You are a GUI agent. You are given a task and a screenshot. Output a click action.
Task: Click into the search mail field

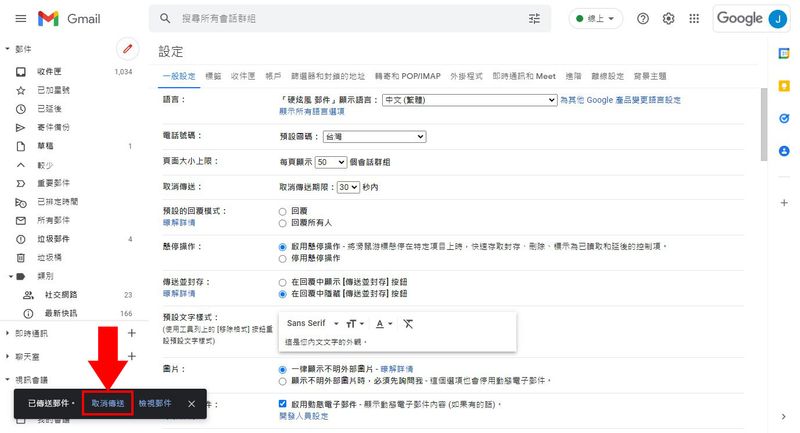tap(352, 19)
